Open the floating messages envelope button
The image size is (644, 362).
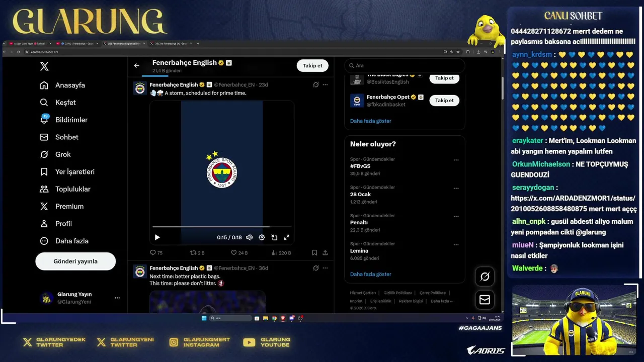[485, 300]
